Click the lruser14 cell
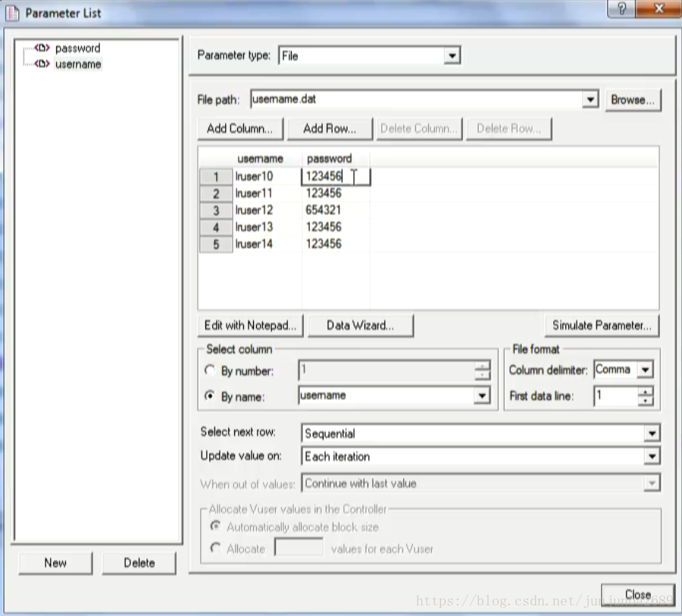Viewport: 682px width, 616px height. coord(267,244)
